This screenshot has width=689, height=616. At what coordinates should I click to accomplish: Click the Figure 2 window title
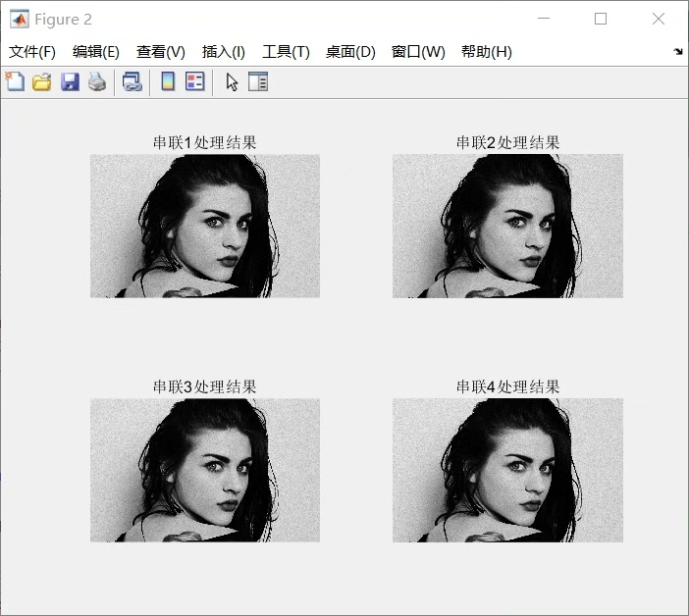[63, 20]
